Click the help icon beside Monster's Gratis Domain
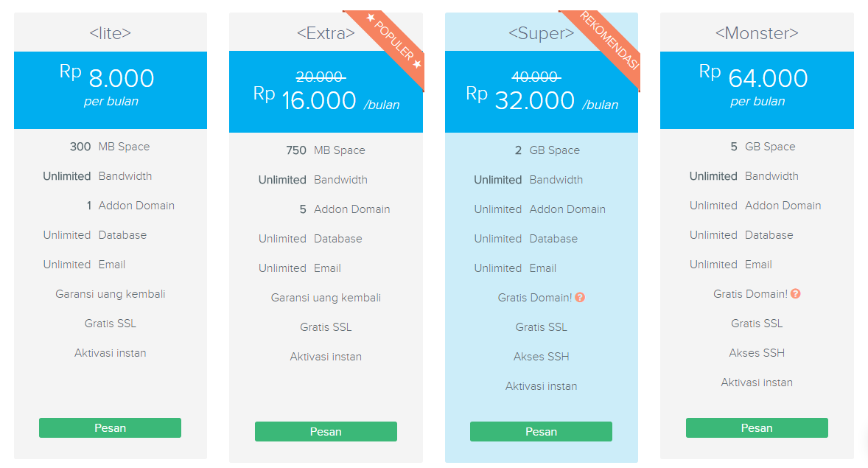Image resolution: width=868 pixels, height=468 pixels. (795, 294)
